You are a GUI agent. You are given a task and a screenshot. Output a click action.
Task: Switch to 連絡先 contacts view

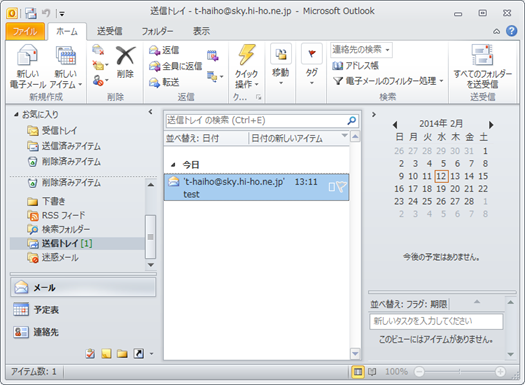(x=83, y=332)
